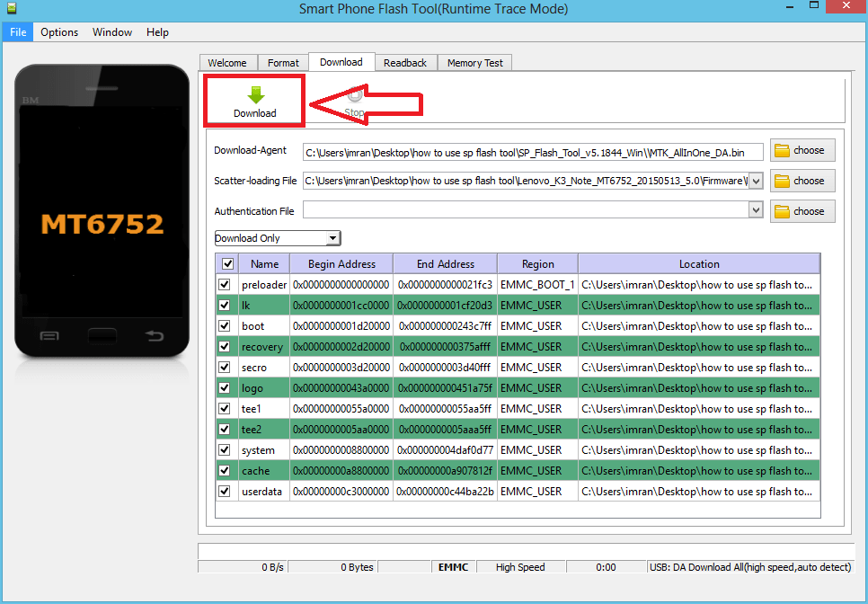
Task: Uncheck the logo partition checkbox
Action: tap(225, 387)
